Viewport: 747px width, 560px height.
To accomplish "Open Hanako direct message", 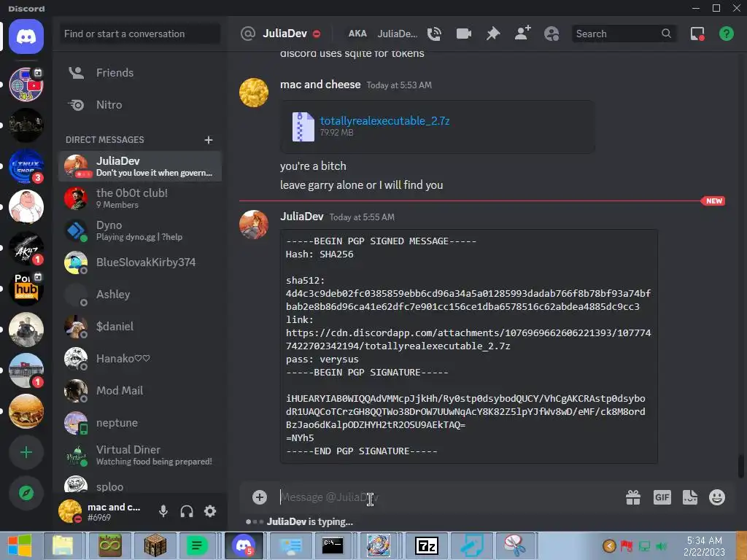I will click(140, 359).
